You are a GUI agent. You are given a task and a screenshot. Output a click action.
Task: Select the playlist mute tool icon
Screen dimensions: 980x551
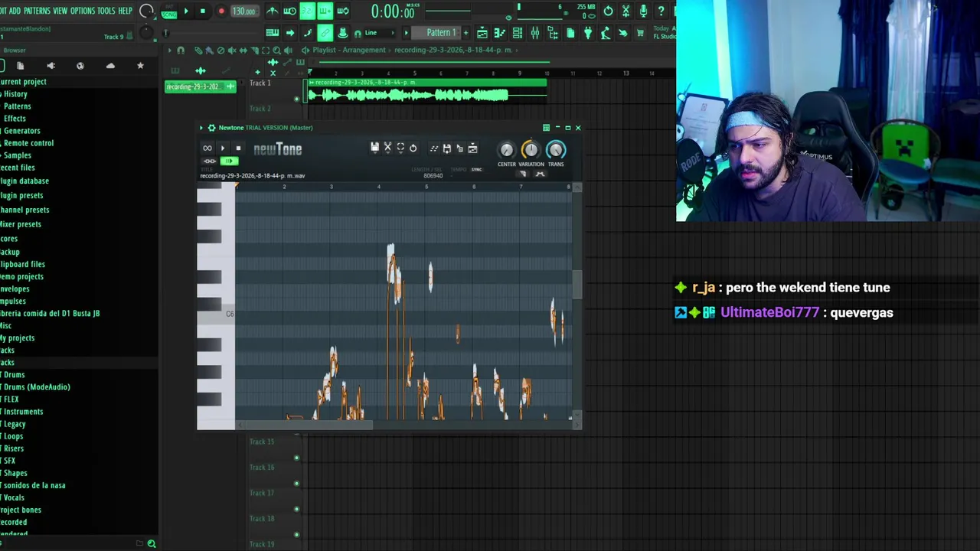click(x=231, y=50)
